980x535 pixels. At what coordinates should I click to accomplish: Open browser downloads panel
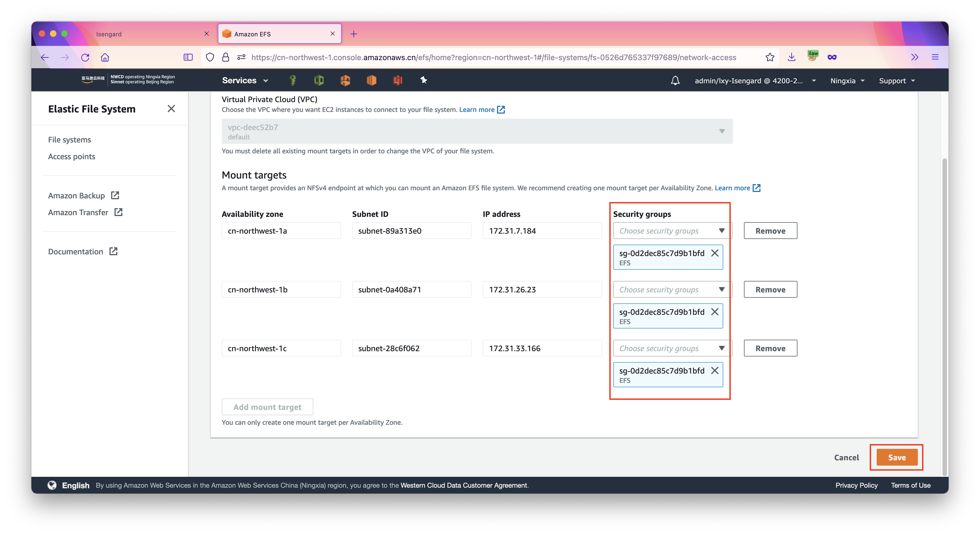click(x=791, y=57)
